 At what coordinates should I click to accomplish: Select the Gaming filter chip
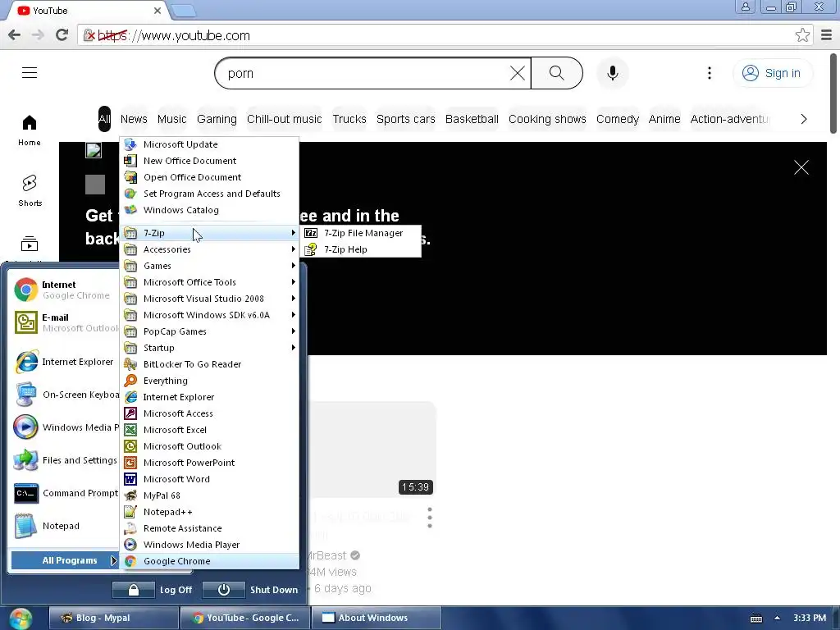pyautogui.click(x=217, y=119)
